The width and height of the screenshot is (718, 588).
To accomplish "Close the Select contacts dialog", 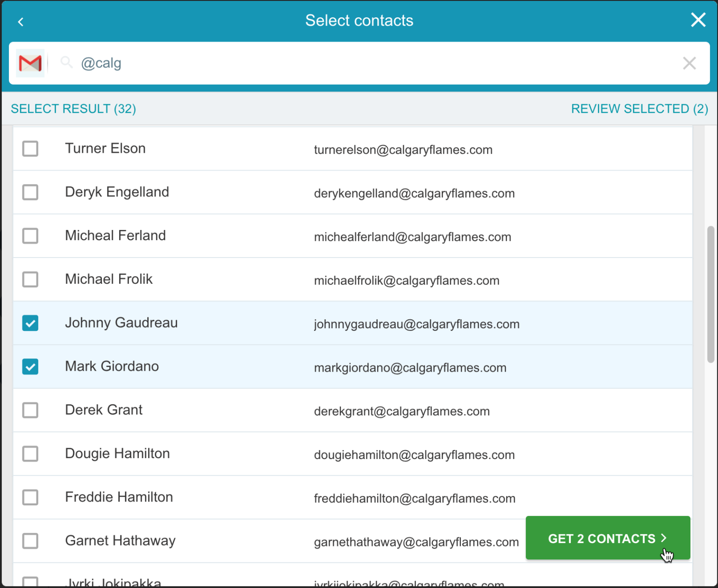I will pyautogui.click(x=698, y=20).
